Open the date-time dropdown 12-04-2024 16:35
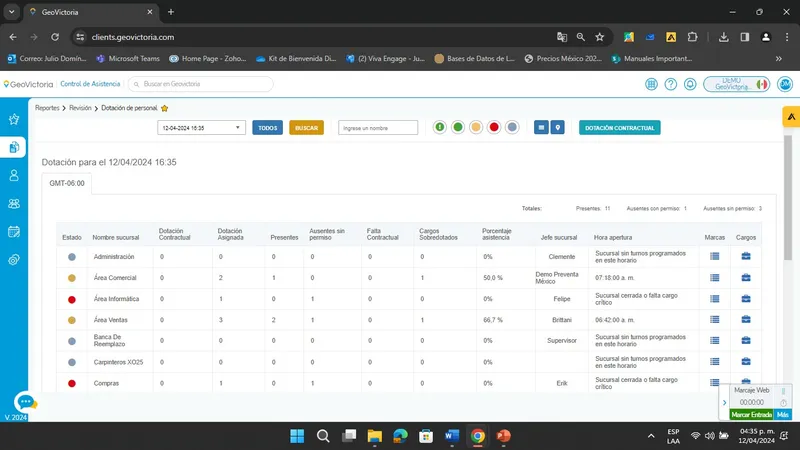Viewport: 800px width, 450px height. point(202,128)
